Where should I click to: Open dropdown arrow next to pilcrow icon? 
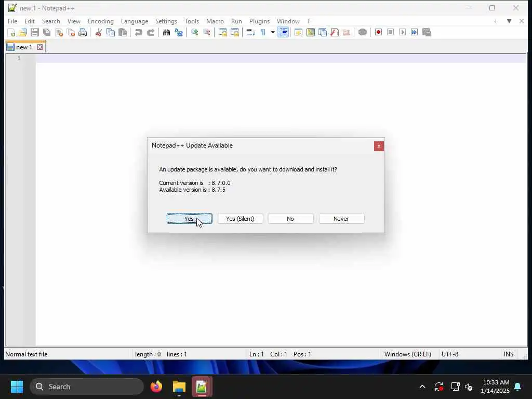(x=272, y=32)
